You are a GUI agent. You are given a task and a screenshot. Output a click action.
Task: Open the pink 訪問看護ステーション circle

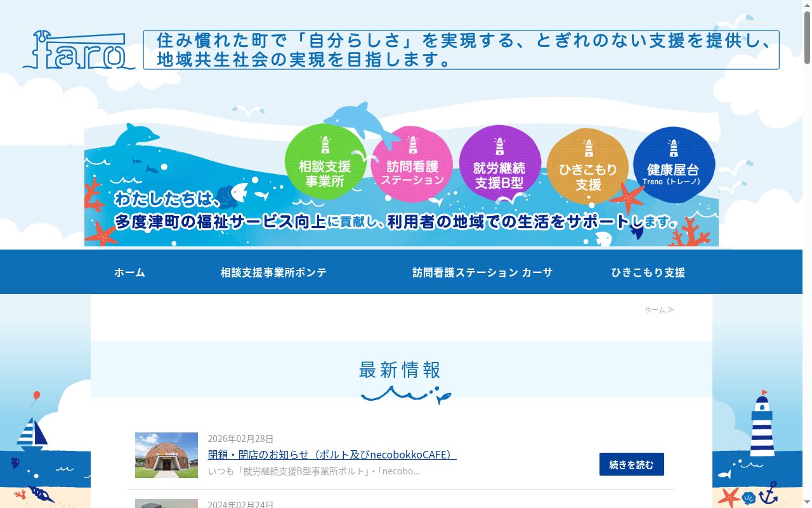(412, 164)
